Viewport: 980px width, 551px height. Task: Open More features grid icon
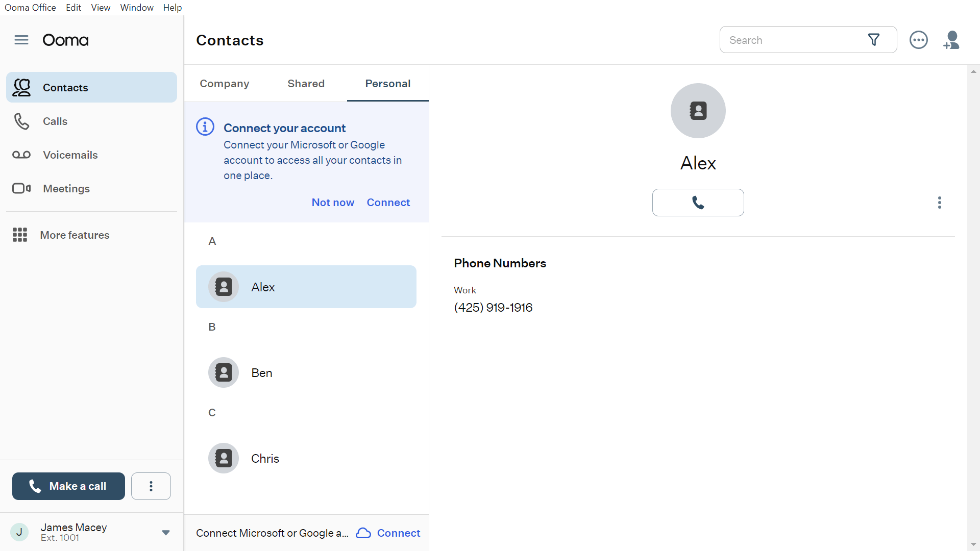tap(19, 235)
